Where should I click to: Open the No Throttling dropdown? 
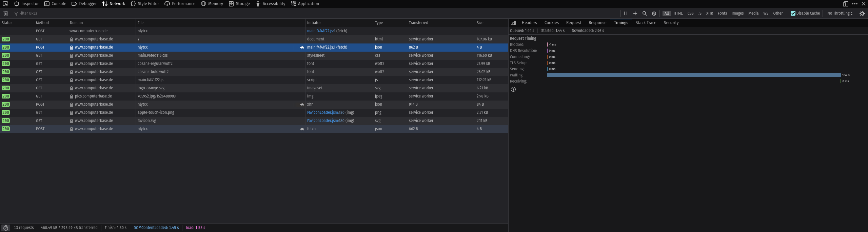tap(840, 13)
